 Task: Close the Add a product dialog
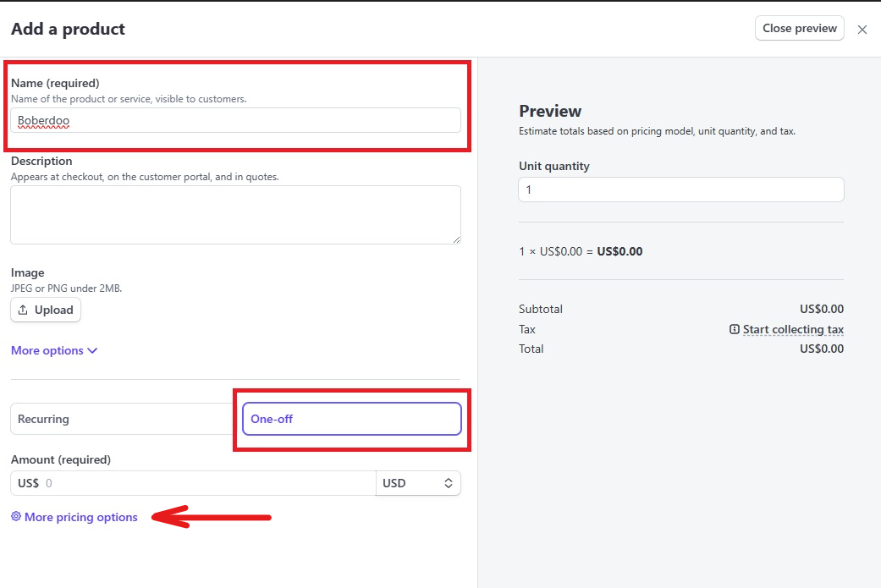(x=862, y=30)
